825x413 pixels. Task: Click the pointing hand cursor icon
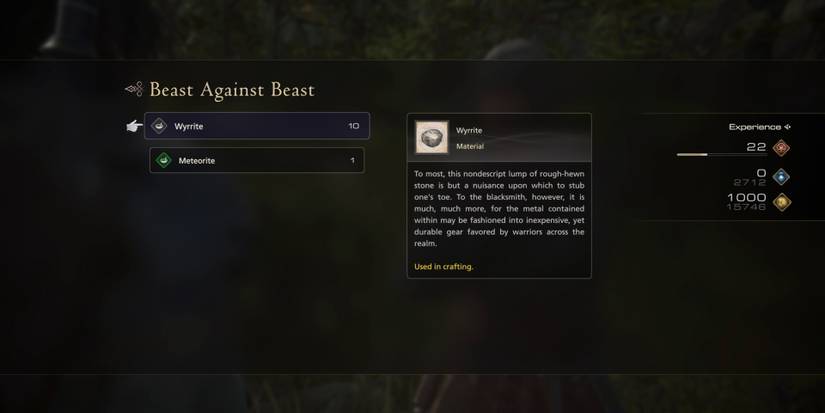click(x=134, y=126)
